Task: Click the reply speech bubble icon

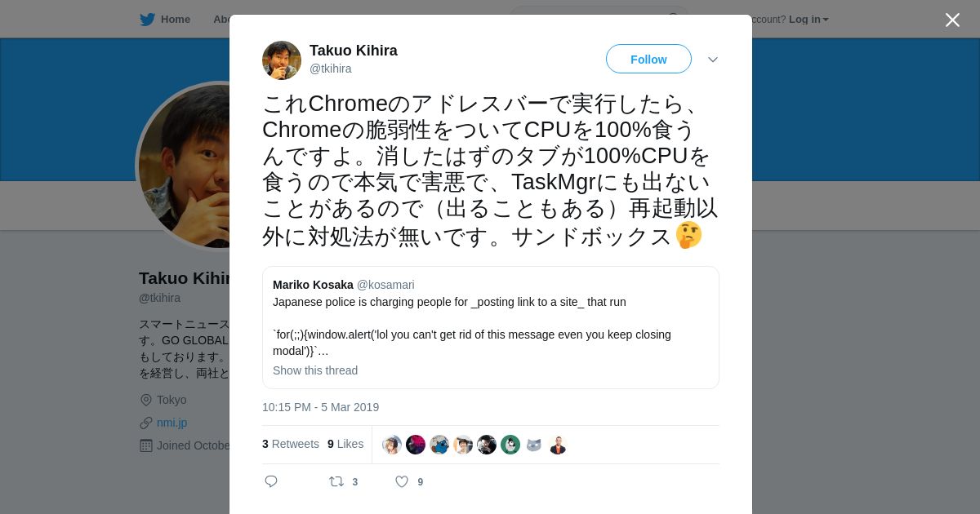Action: coord(272,482)
